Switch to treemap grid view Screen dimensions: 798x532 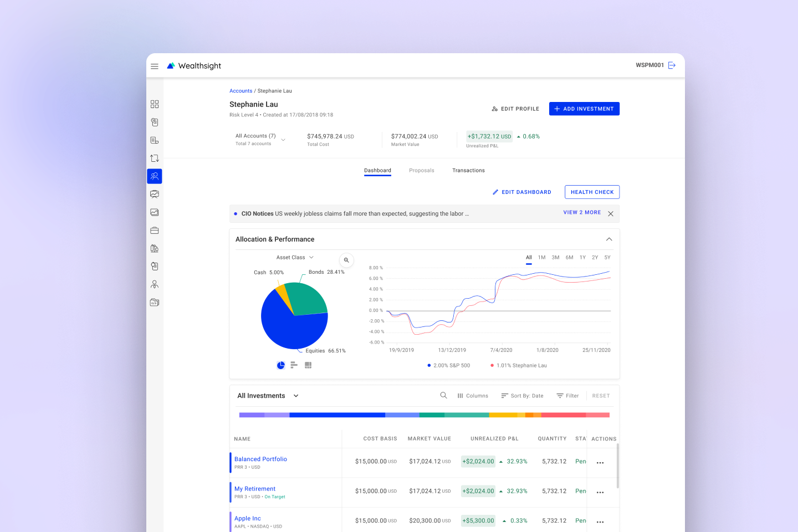point(308,365)
